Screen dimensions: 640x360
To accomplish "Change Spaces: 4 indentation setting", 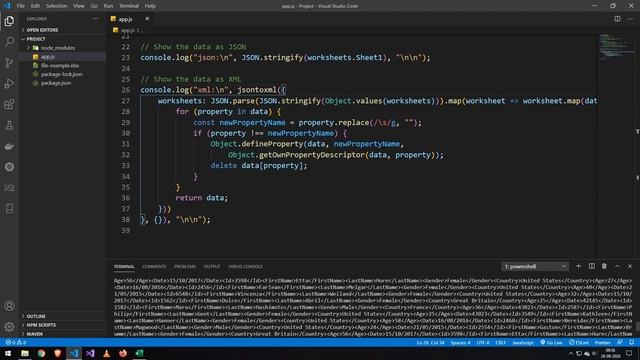I will (x=460, y=342).
